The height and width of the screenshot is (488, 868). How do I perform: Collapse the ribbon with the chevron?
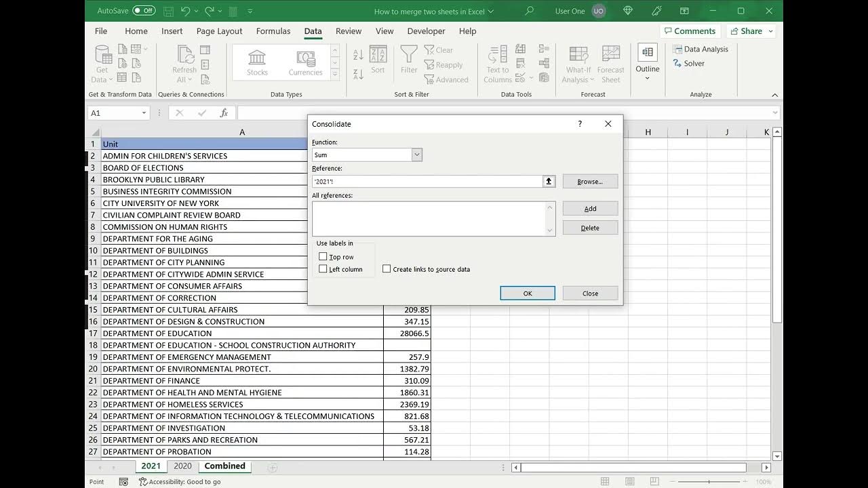pyautogui.click(x=775, y=95)
